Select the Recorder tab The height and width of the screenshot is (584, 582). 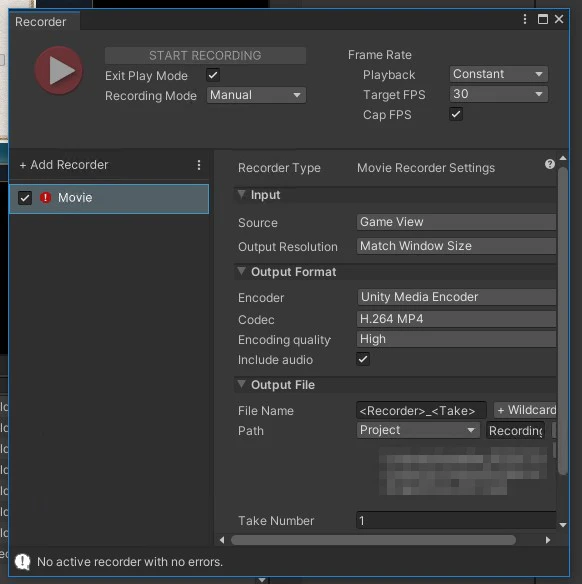pyautogui.click(x=44, y=22)
